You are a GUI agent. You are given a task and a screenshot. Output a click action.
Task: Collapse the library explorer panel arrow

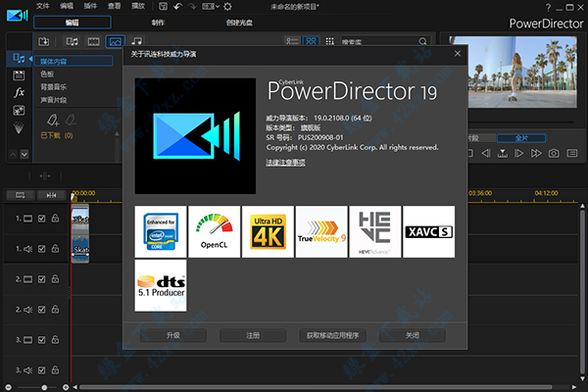[x=30, y=59]
